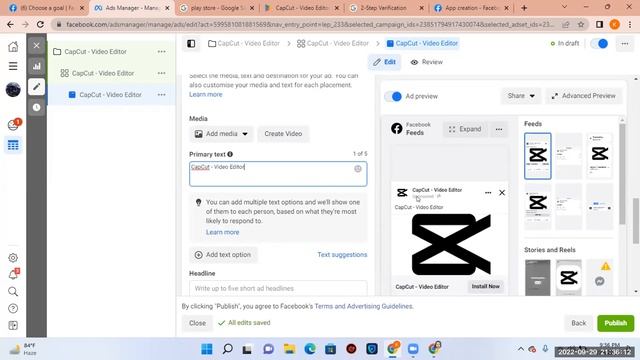Viewport: 640px width, 360px height.
Task: Click the placements list scrollbar
Action: 622,173
